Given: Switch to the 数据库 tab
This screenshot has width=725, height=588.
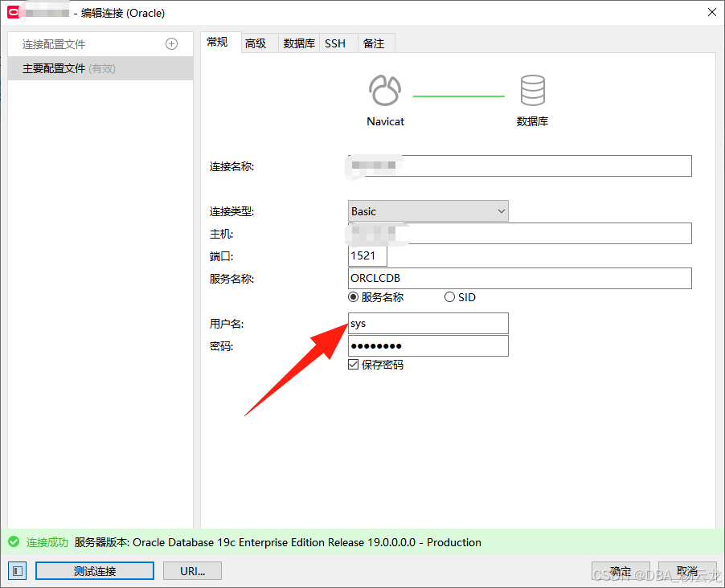Looking at the screenshot, I should (299, 43).
